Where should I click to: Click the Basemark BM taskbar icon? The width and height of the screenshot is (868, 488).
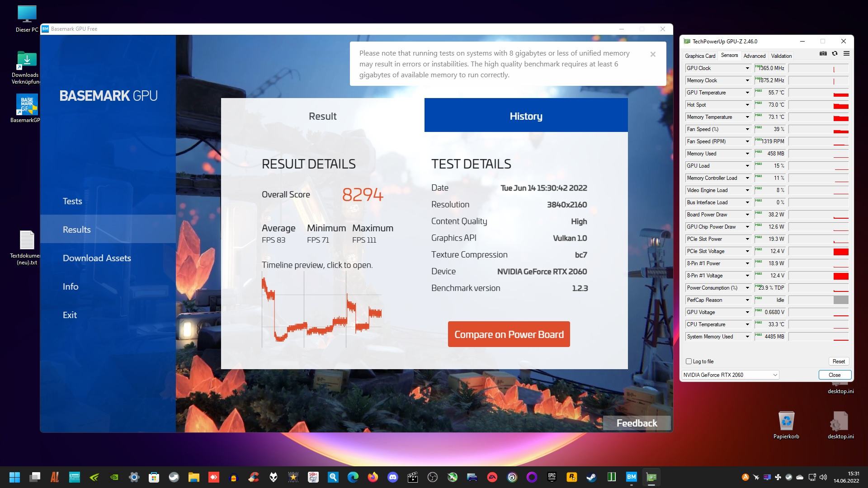[x=631, y=477]
